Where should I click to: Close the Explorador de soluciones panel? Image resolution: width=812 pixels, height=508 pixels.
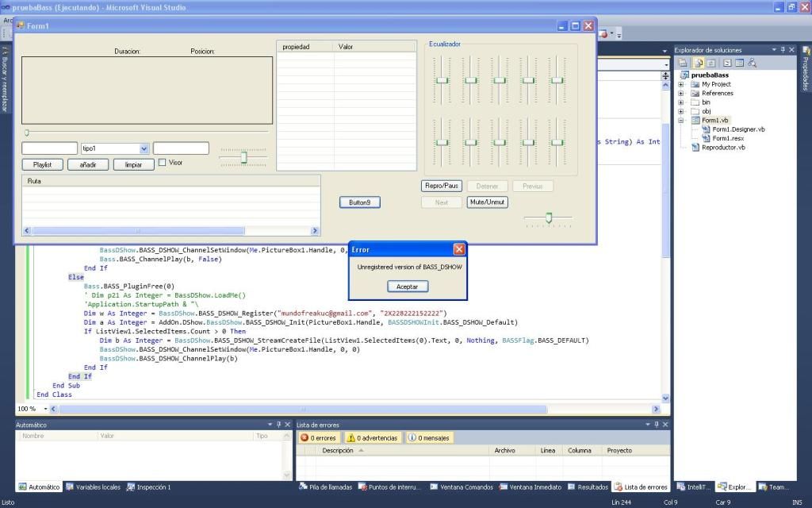pos(791,50)
